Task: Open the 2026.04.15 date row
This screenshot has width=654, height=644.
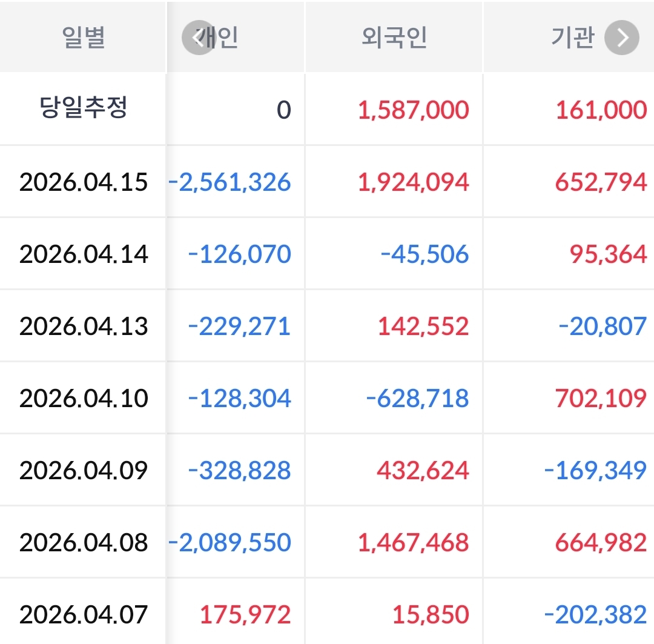Action: [84, 182]
